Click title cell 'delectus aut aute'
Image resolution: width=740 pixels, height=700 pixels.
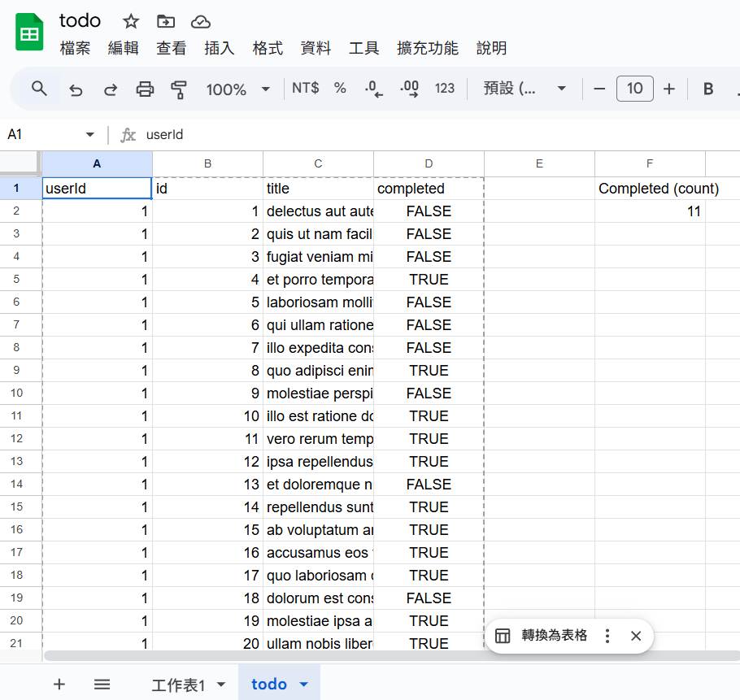[318, 211]
